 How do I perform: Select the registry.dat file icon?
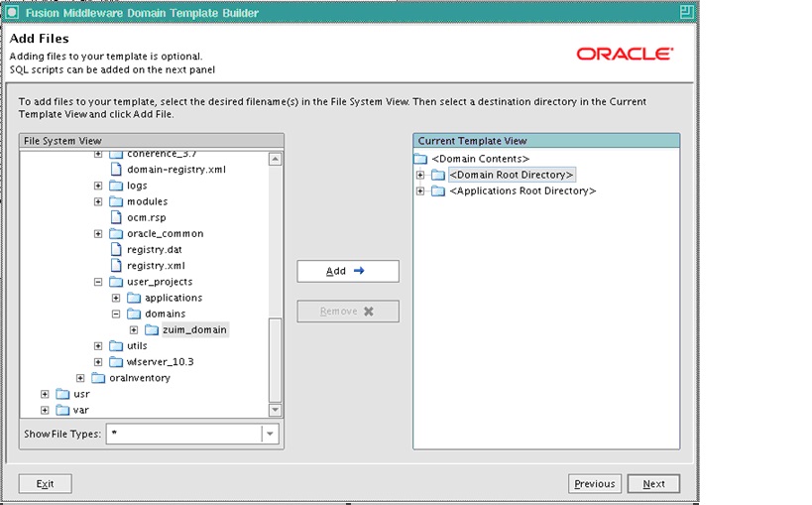117,250
